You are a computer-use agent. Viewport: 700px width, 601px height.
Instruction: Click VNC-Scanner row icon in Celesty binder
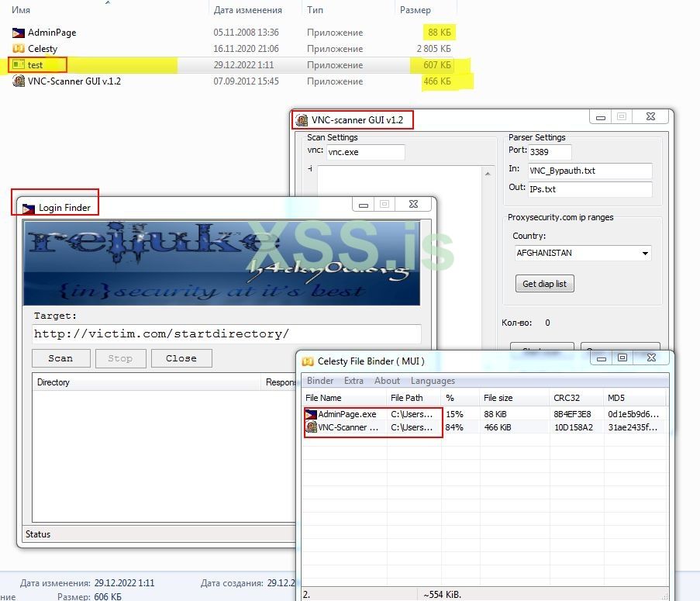(311, 427)
